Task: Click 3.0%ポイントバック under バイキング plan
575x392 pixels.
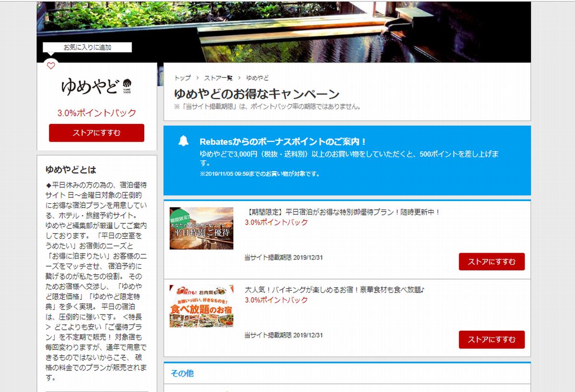Action: 276,300
